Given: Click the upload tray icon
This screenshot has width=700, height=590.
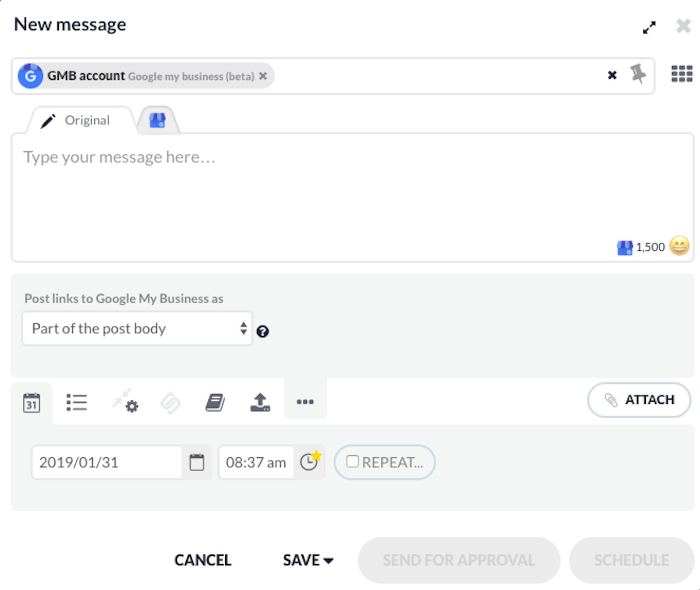Looking at the screenshot, I should [x=260, y=402].
